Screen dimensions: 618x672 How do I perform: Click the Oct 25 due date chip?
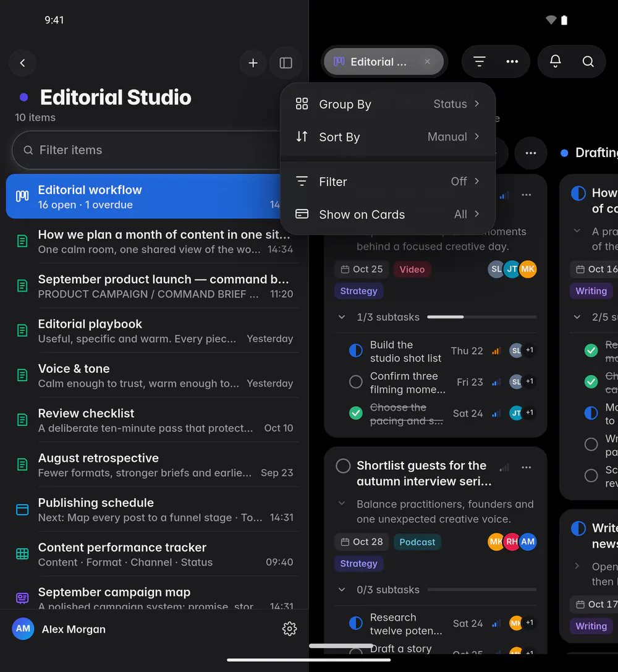pos(362,269)
